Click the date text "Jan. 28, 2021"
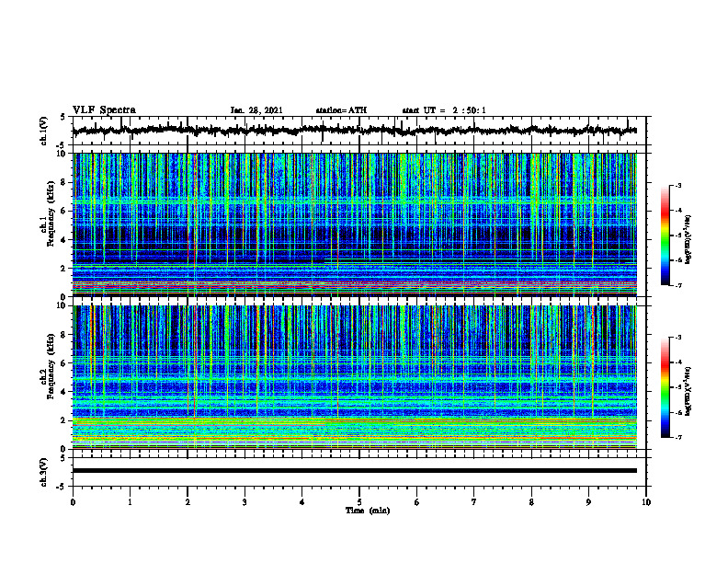728x563 pixels. tap(256, 110)
